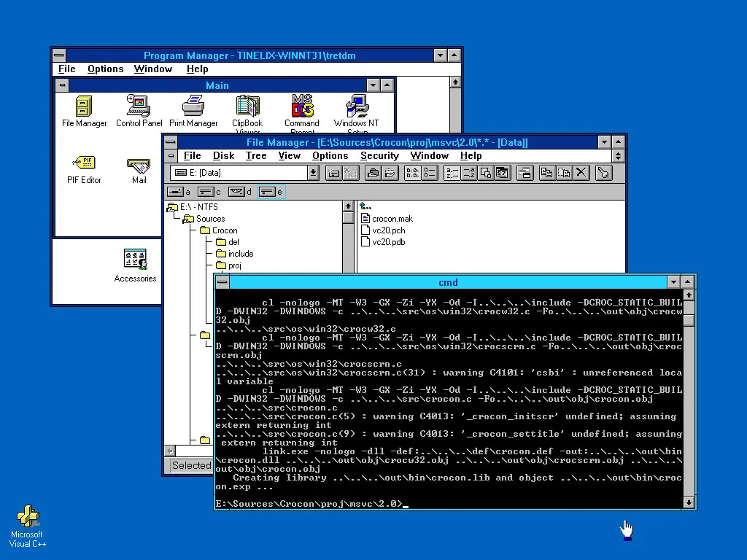Select the PIF Editor icon

84,169
